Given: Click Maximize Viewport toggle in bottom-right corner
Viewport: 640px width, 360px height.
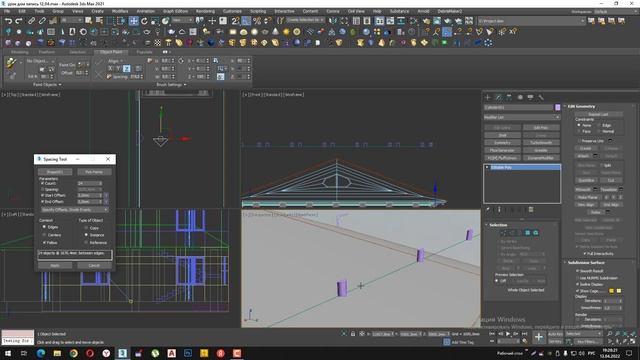Looking at the screenshot, I should click(633, 342).
